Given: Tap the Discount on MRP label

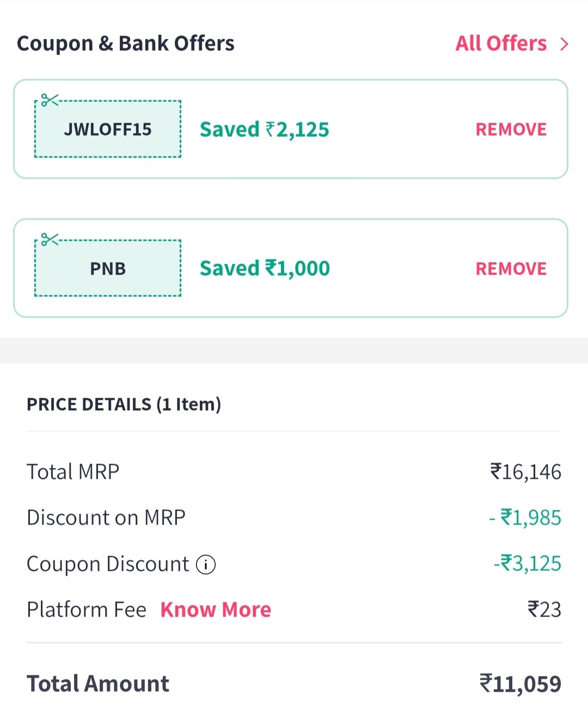Looking at the screenshot, I should [106, 517].
